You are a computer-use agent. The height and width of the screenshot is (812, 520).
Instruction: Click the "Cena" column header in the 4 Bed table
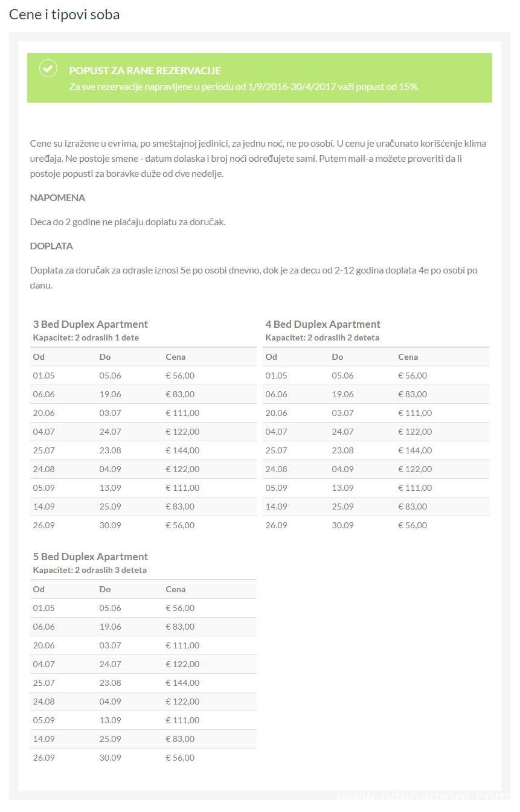408,357
